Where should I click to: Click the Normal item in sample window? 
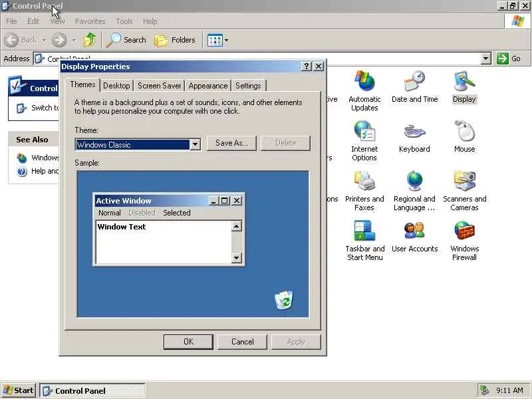[109, 213]
